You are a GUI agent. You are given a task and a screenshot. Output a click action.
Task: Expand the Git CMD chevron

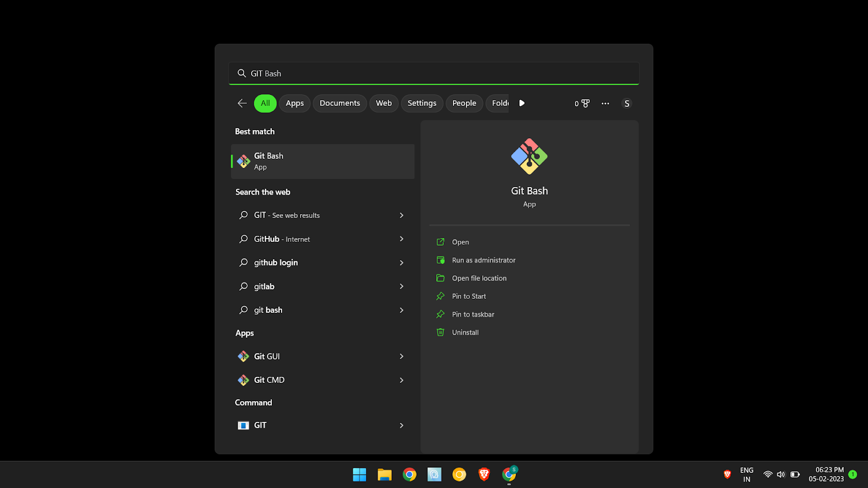point(401,380)
